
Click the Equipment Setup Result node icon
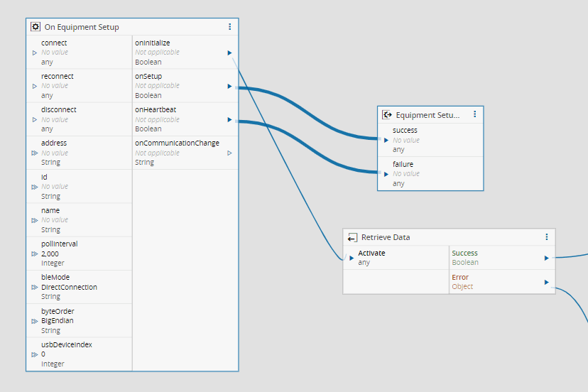pos(387,114)
